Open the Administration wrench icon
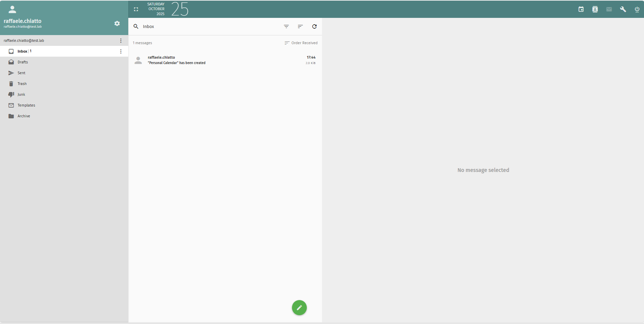This screenshot has width=644, height=324. pos(623,9)
